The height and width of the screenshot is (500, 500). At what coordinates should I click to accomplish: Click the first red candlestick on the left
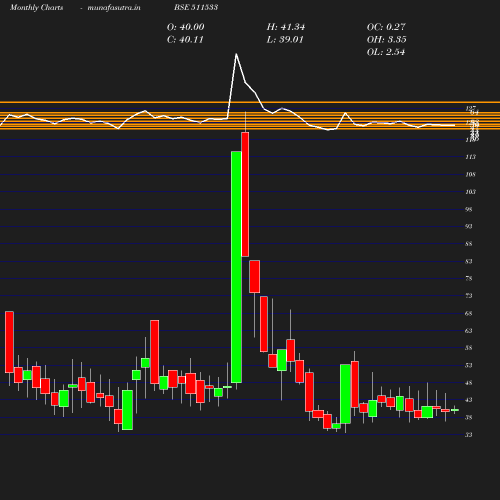pos(9,342)
